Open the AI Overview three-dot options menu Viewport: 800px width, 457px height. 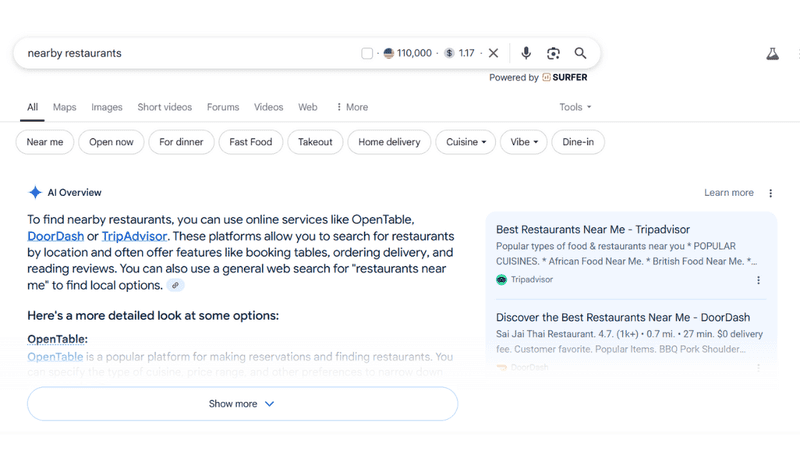click(770, 193)
